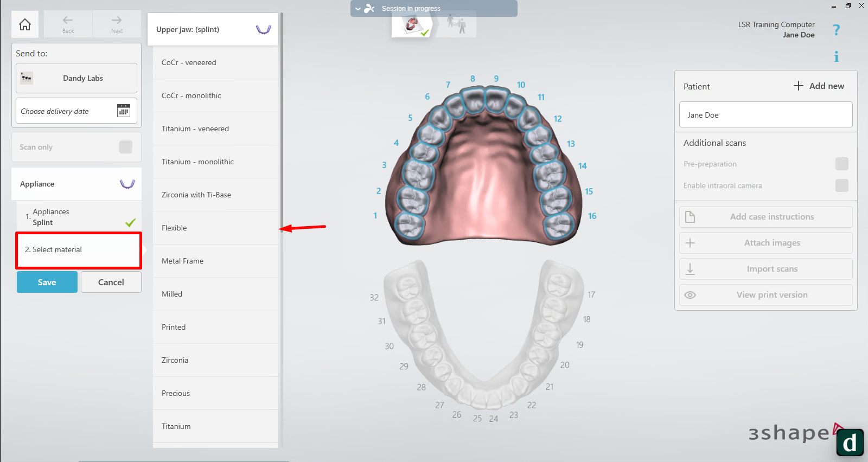The width and height of the screenshot is (868, 462).
Task: Collapse the Session in progress chevron
Action: pyautogui.click(x=358, y=9)
